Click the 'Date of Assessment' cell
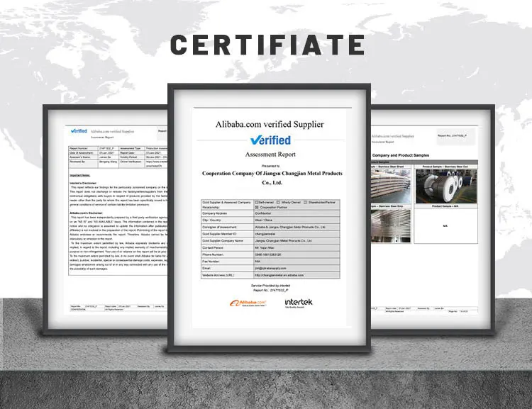Image resolution: width=532 pixels, height=409 pixels. 83,153
